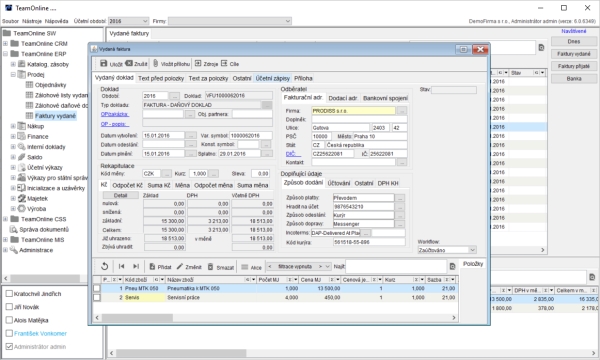
Task: Click the Interní doklady icon in tree
Action: [x=21, y=147]
